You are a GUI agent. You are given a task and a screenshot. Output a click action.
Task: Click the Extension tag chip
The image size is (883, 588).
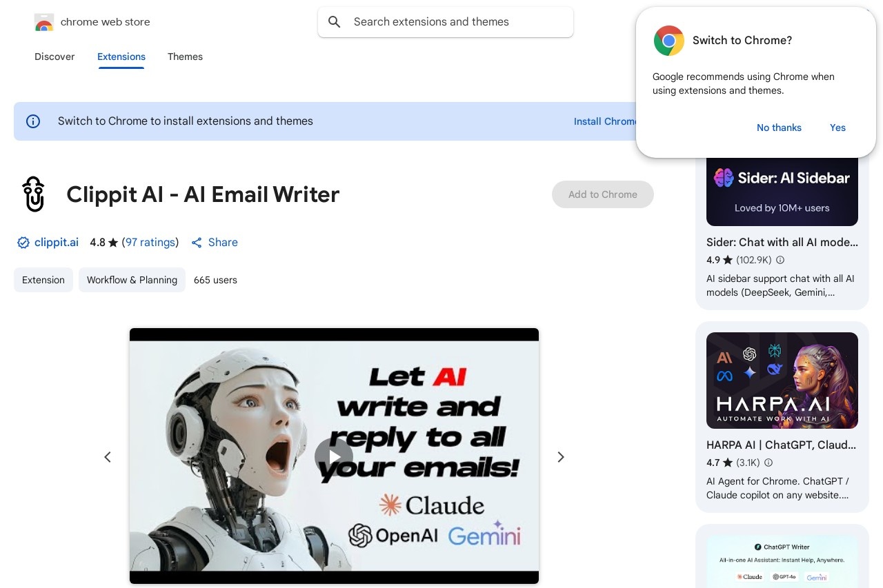(x=43, y=280)
